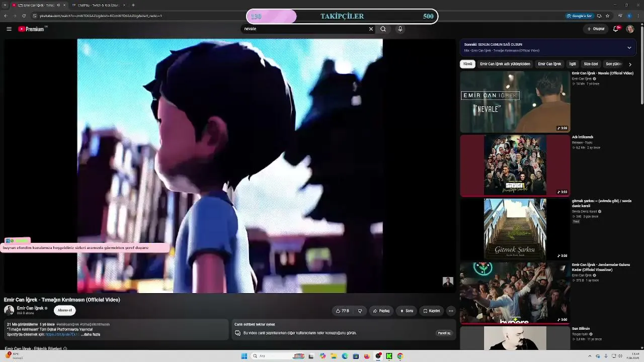Go back with the browser back arrow
The width and height of the screenshot is (644, 362).
pos(6,16)
